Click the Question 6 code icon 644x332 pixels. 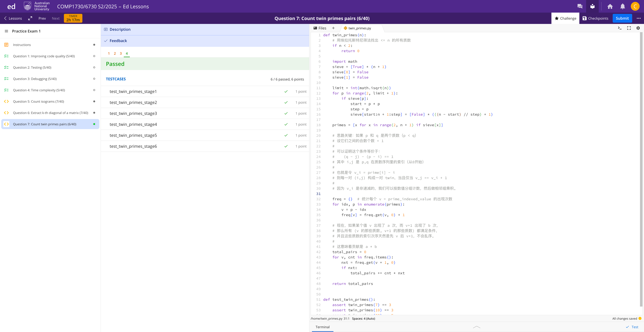tap(6, 113)
